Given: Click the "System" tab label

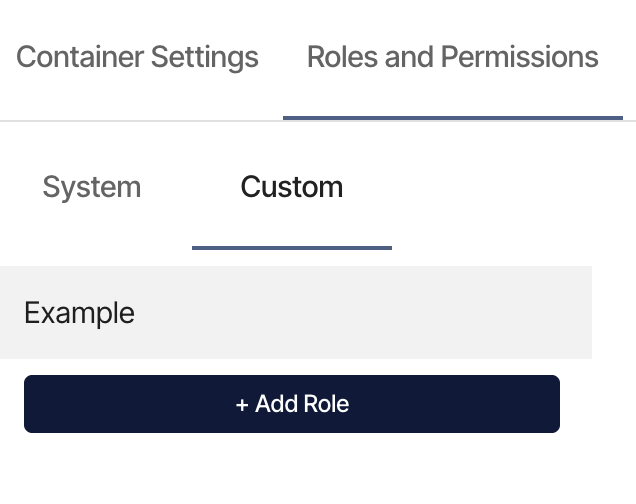Looking at the screenshot, I should 92,188.
